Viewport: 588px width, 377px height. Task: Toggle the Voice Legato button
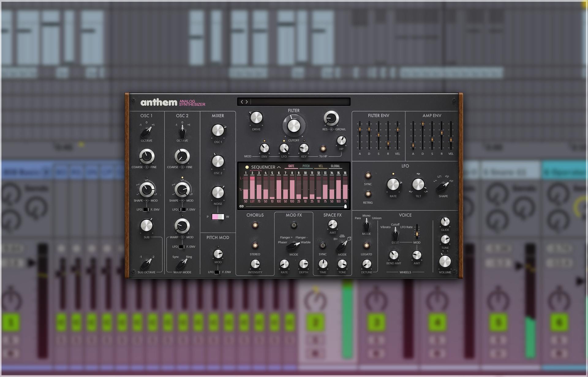click(x=367, y=246)
